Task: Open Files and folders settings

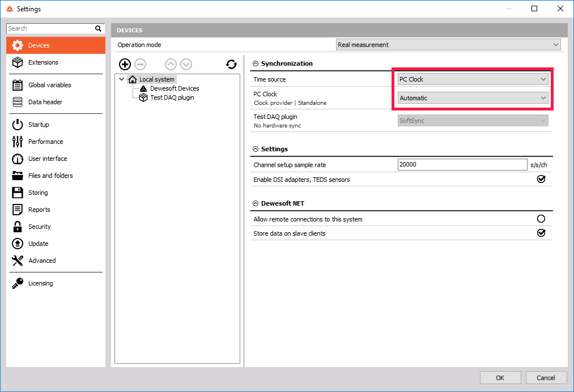Action: pyautogui.click(x=56, y=176)
